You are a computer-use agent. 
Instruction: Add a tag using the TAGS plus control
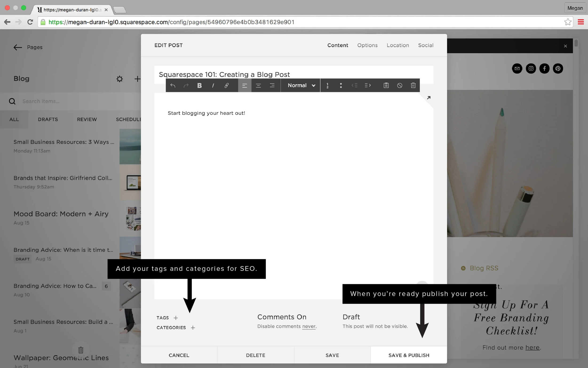(x=175, y=318)
